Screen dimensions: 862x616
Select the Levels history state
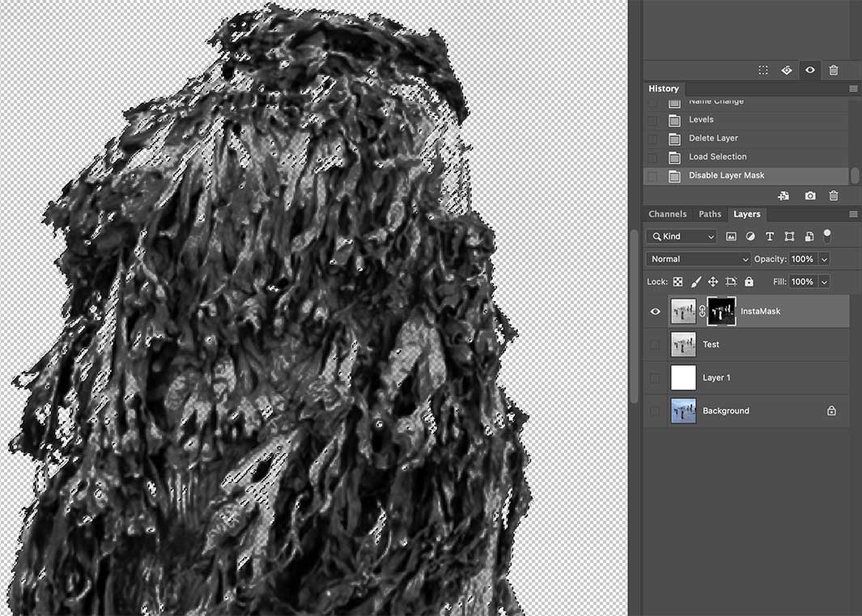[701, 120]
